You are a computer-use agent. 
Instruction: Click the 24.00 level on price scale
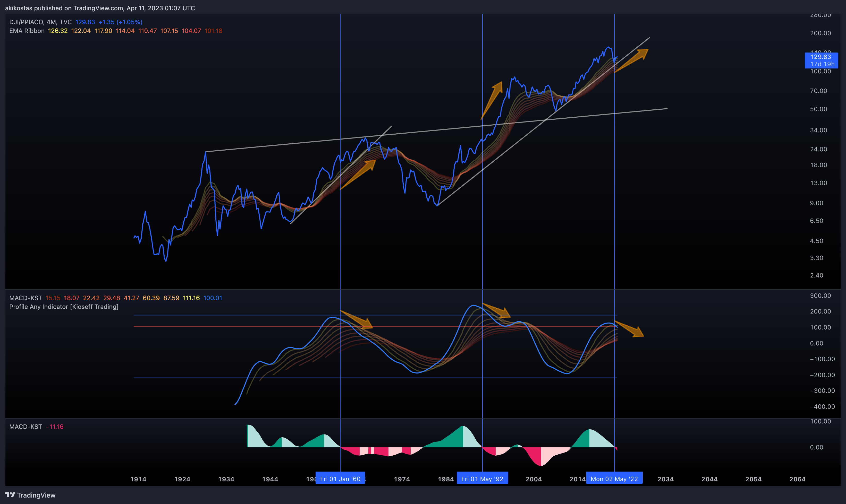click(x=818, y=150)
